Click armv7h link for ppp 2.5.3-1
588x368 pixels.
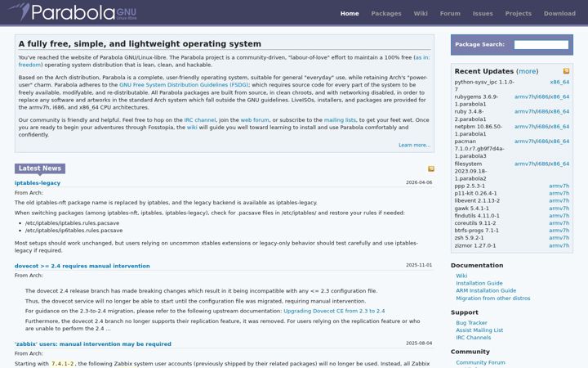pos(559,186)
